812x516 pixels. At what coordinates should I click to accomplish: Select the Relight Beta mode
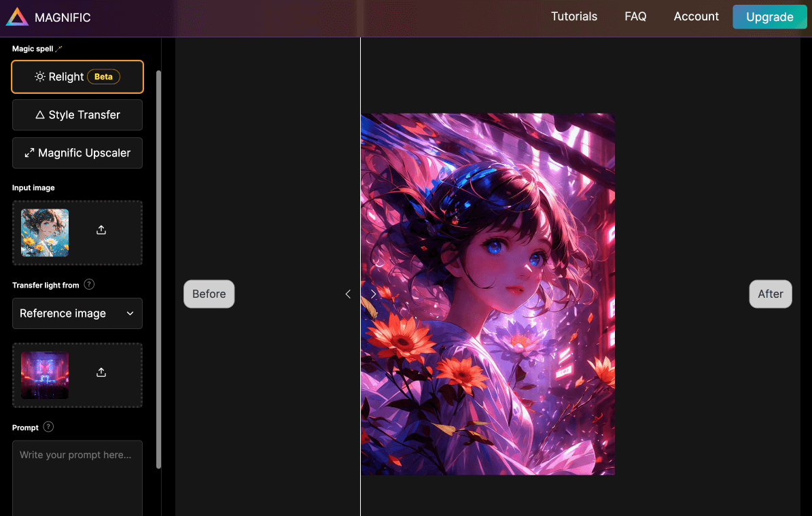click(77, 77)
